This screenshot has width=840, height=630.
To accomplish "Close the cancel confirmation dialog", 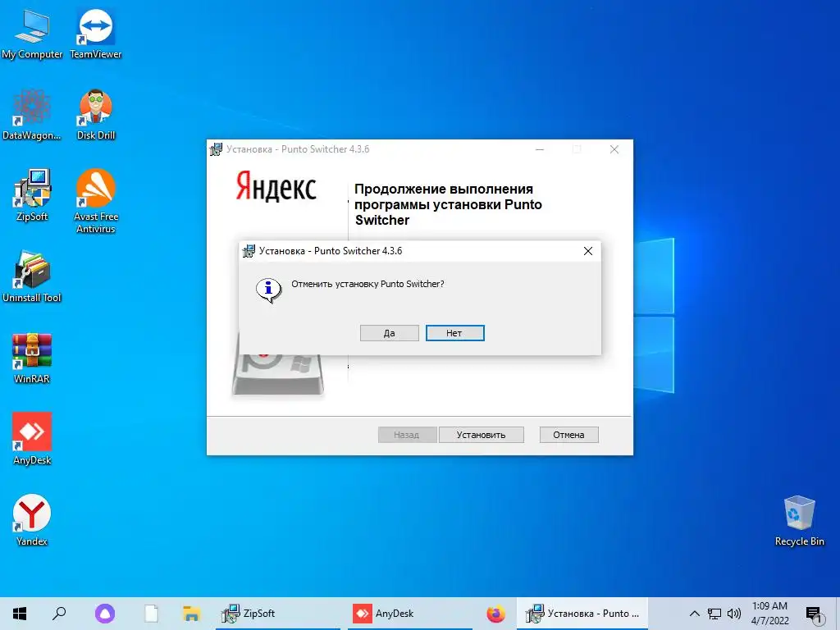I will pos(587,251).
